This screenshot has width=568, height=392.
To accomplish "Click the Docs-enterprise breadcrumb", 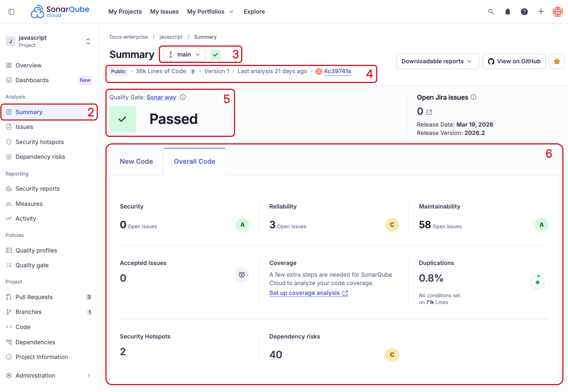I will pyautogui.click(x=129, y=37).
